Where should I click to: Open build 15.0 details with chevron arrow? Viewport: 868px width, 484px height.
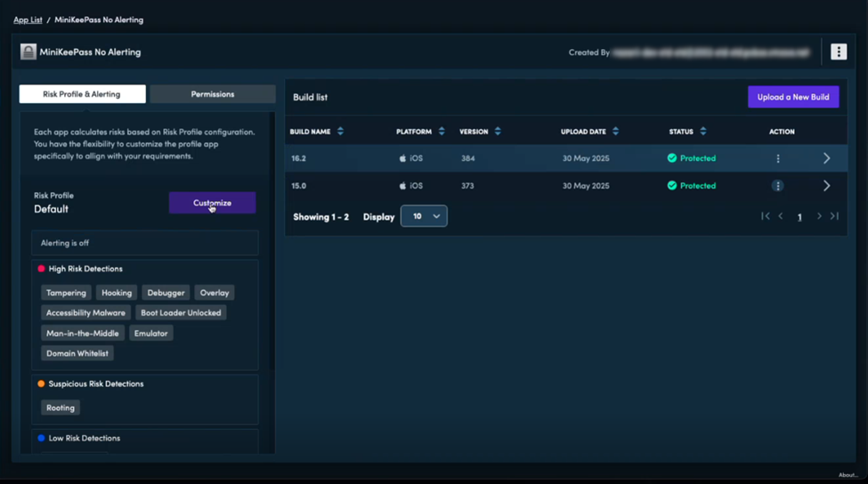click(x=826, y=186)
